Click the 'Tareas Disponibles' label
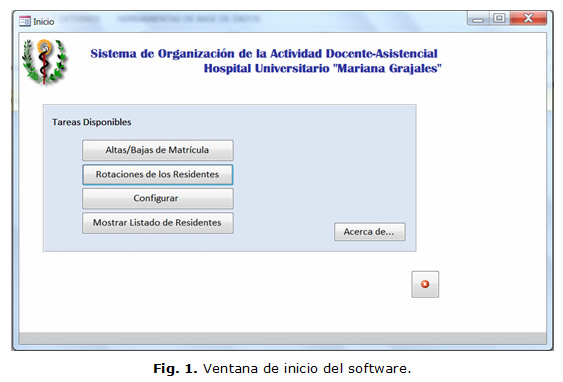The width and height of the screenshot is (563, 382). [x=92, y=122]
